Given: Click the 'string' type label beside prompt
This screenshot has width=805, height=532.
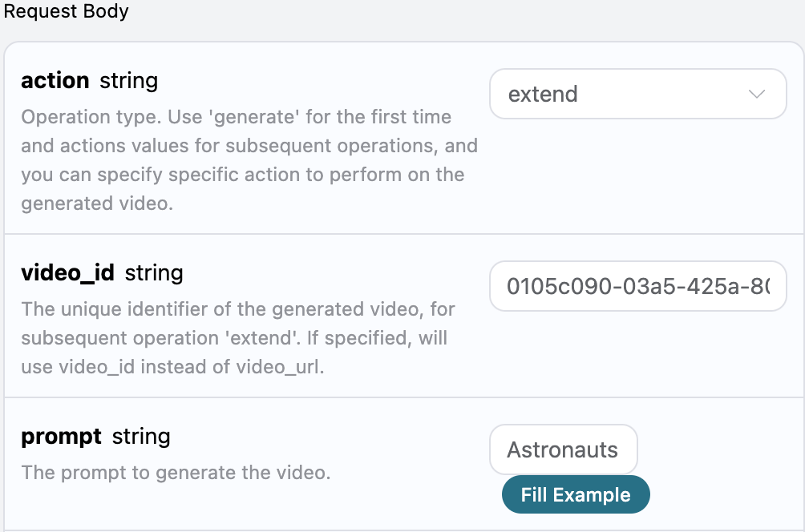Looking at the screenshot, I should click(141, 437).
